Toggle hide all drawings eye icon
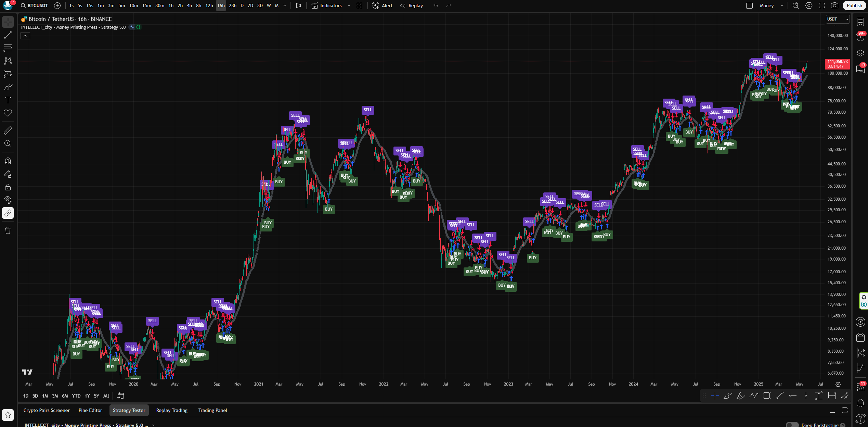 pyautogui.click(x=8, y=200)
